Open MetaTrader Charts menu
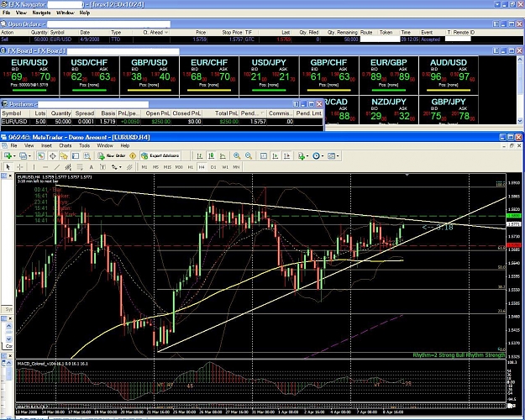Screen dimensions: 525x420 [66, 145]
